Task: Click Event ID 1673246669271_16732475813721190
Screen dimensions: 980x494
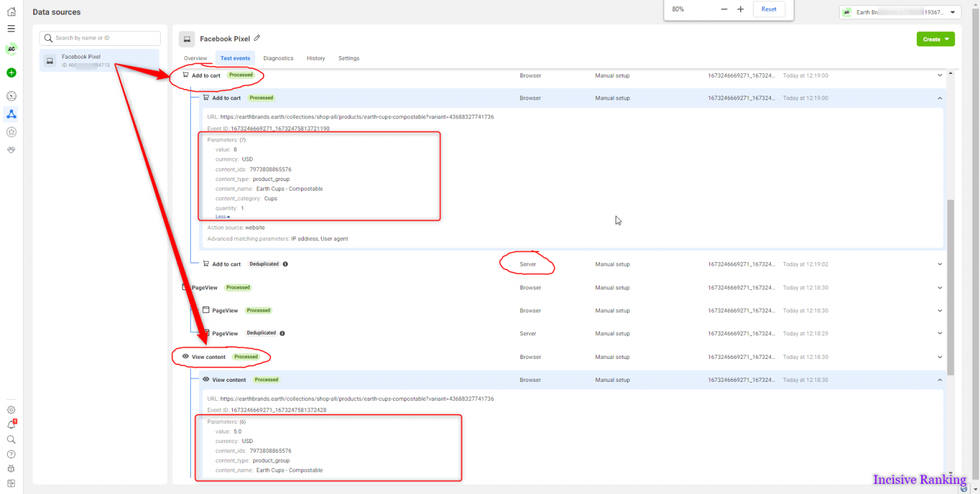Action: point(269,129)
